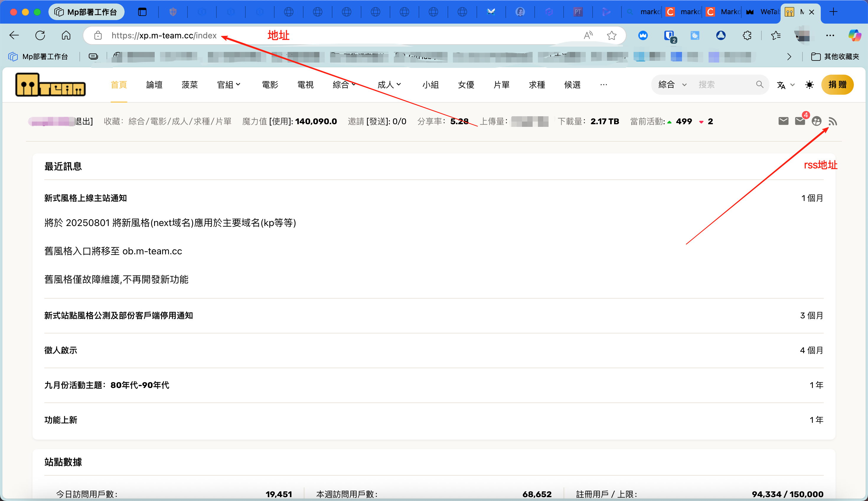This screenshot has width=868, height=501.
Task: Switch to the PT browser tab
Action: point(577,12)
